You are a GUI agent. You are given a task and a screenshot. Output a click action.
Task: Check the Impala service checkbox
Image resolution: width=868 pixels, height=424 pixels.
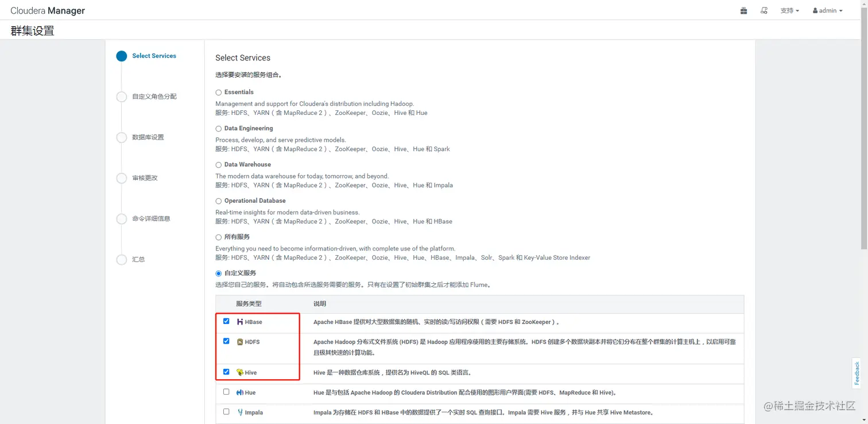[x=226, y=412]
